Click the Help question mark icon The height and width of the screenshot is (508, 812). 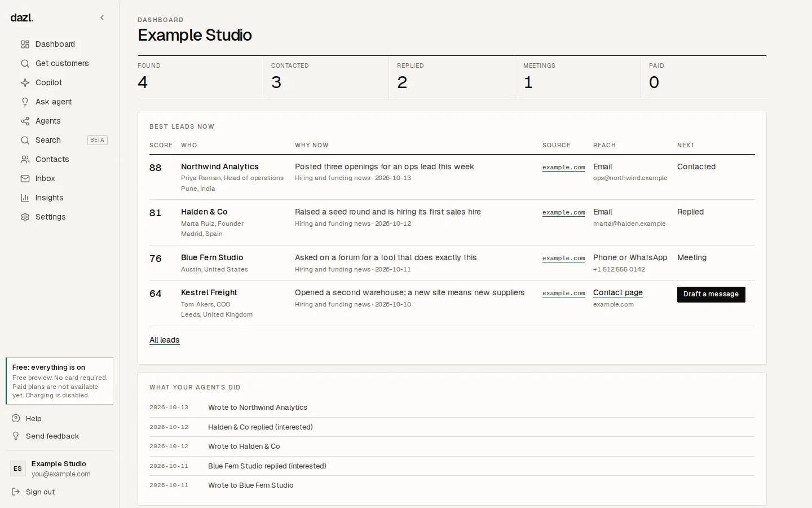[16, 418]
